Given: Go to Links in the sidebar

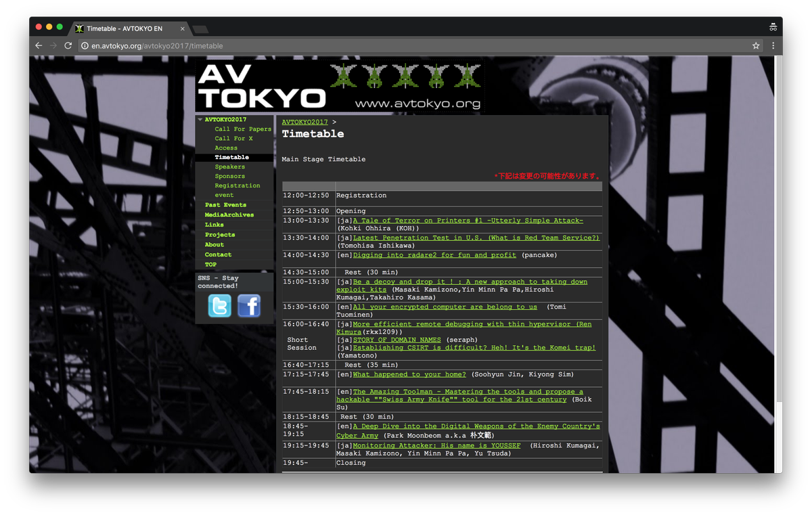Looking at the screenshot, I should pyautogui.click(x=215, y=225).
